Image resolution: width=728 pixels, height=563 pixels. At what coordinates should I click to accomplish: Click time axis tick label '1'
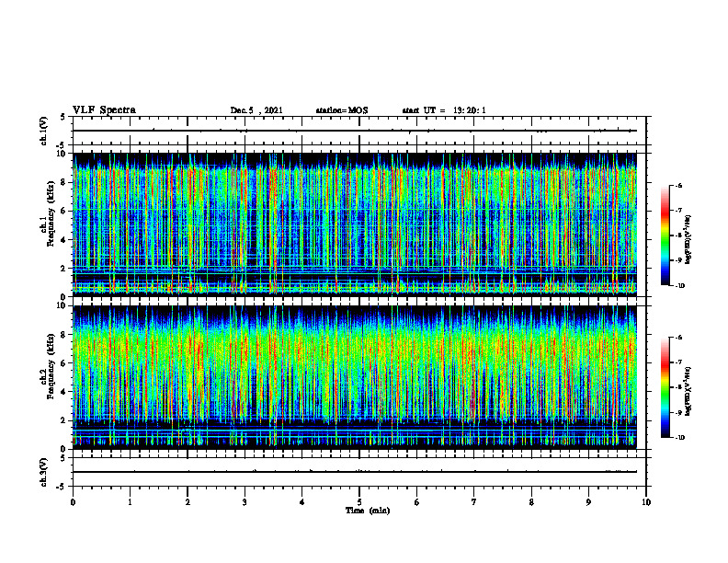point(130,502)
